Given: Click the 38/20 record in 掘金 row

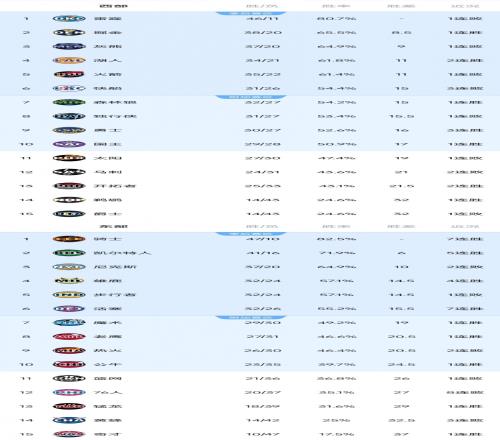Looking at the screenshot, I should pyautogui.click(x=262, y=33).
